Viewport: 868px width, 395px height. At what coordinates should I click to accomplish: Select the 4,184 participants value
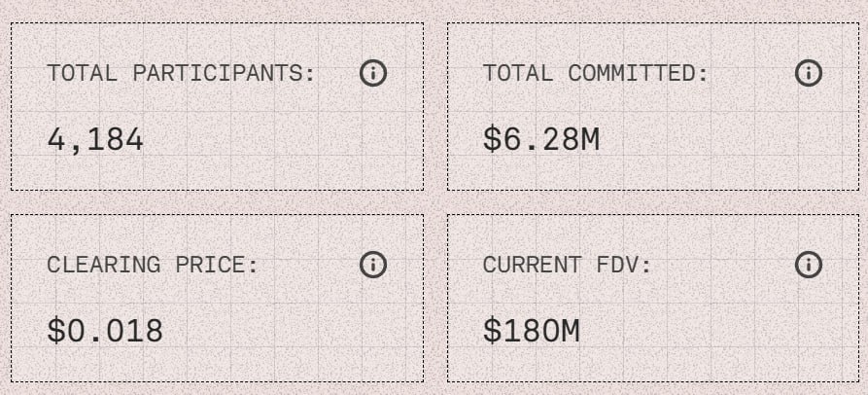(95, 139)
